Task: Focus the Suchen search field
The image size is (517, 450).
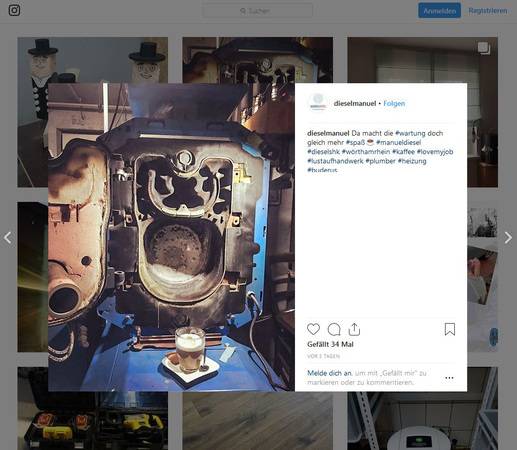Action: click(x=257, y=11)
